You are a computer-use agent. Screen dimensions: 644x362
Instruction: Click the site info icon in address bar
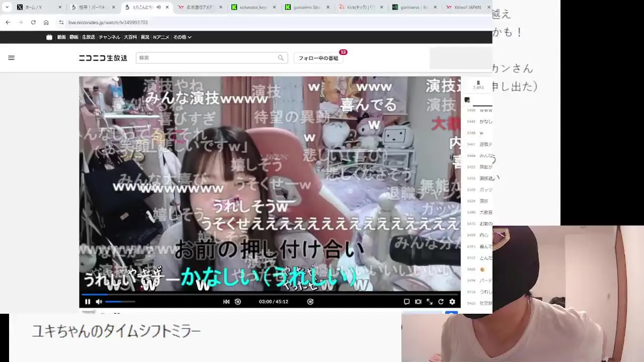[x=61, y=22]
